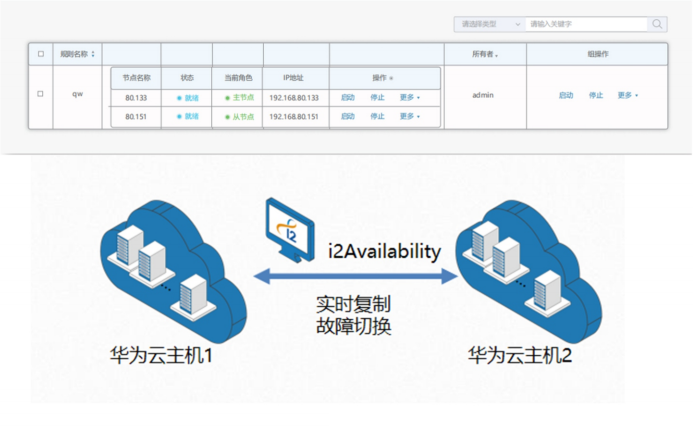Click the slave node role label
Screen dimensions: 693x428
click(240, 117)
